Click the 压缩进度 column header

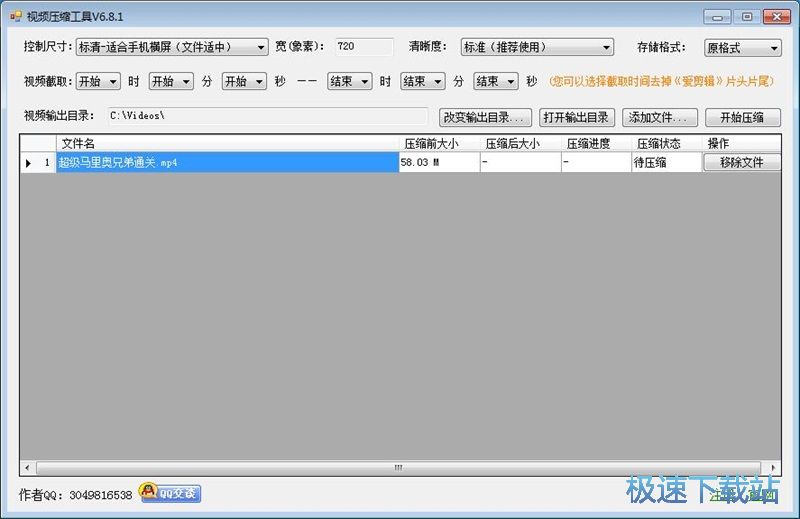coord(596,143)
